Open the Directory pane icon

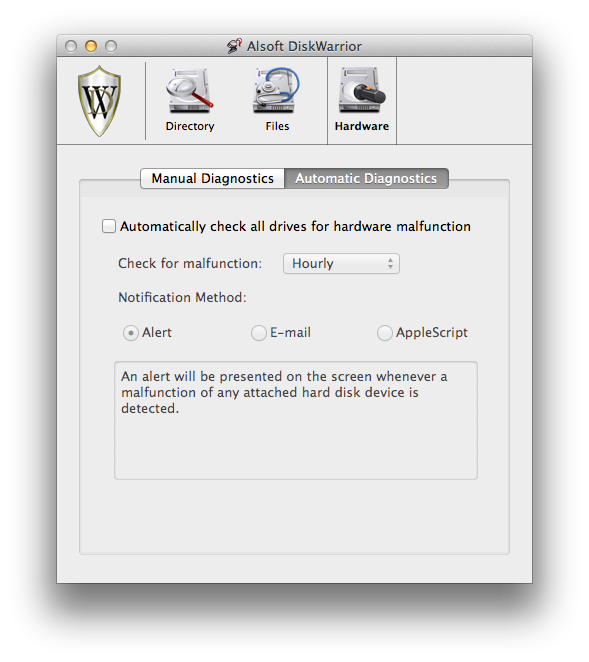(x=190, y=100)
